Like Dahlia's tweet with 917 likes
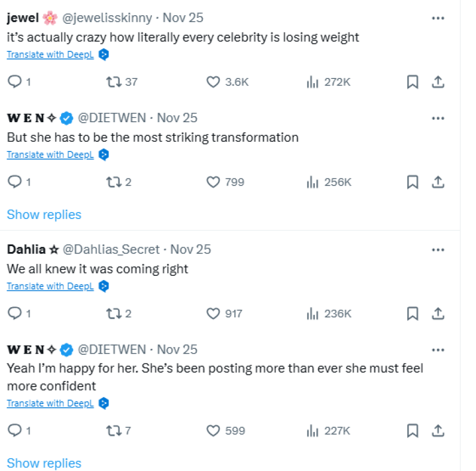Viewport: 476px width, 471px height. [214, 314]
